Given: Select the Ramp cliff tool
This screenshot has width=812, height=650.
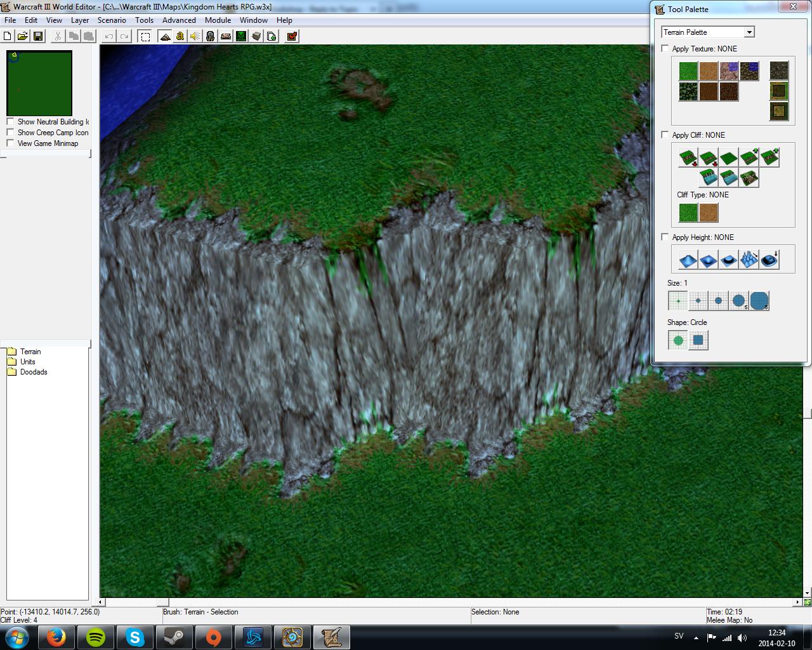Looking at the screenshot, I should point(749,178).
